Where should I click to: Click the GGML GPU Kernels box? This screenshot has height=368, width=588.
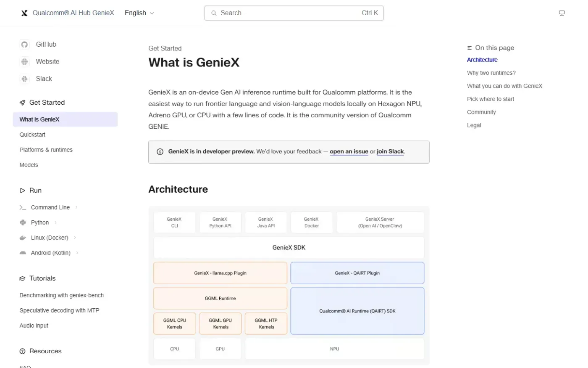220,323
